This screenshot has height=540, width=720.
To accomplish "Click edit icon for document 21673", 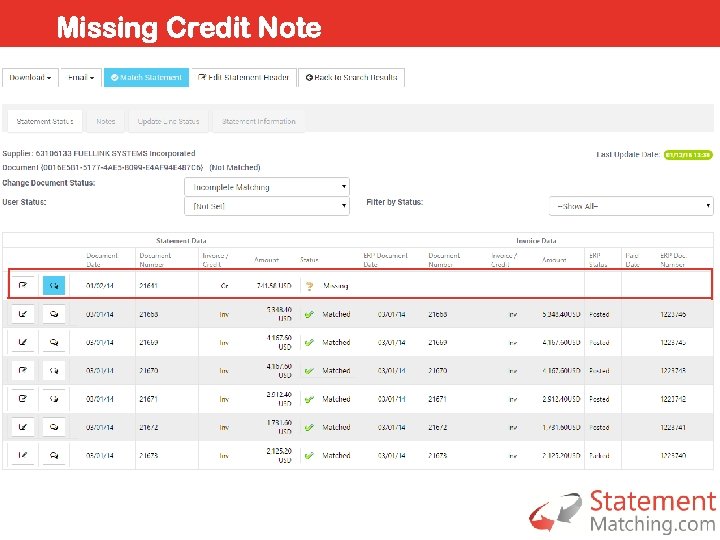I will click(x=22, y=455).
